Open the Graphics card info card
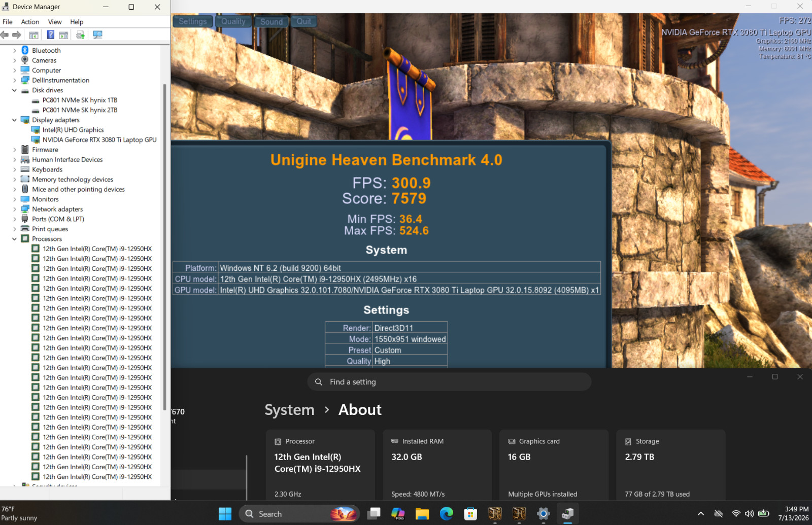Screen dimensions: 812x525 [x=554, y=465]
